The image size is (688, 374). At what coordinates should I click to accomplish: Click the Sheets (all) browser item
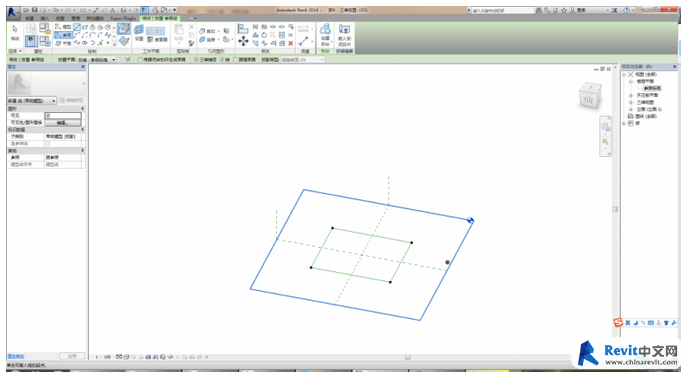[646, 116]
